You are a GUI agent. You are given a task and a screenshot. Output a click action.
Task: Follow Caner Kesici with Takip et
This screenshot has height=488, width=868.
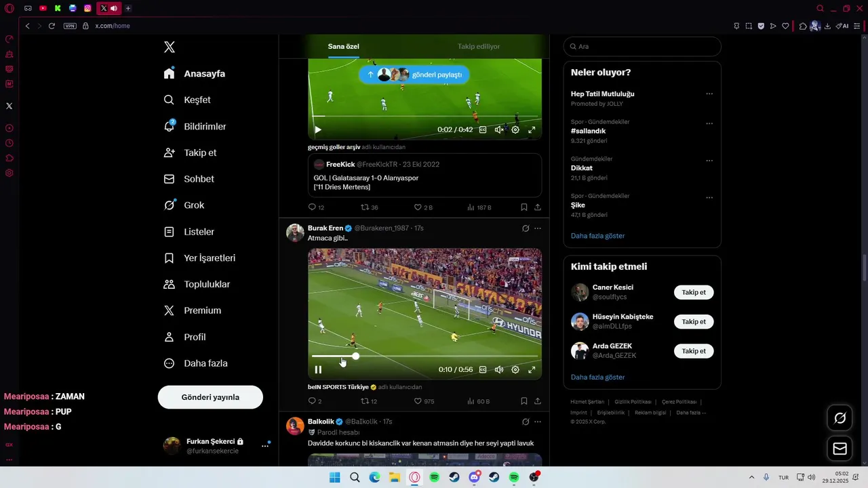(694, 293)
